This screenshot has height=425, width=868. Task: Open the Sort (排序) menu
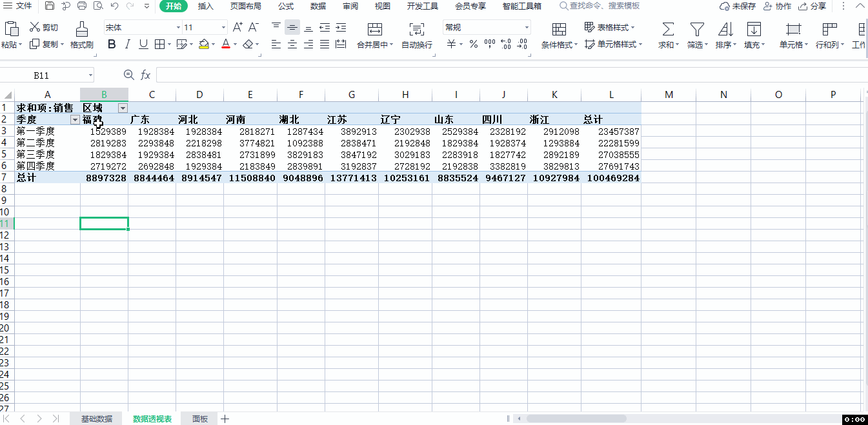click(726, 35)
